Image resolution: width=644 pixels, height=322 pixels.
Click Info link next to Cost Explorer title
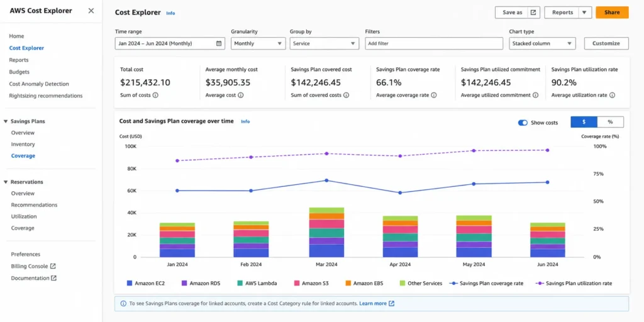click(x=170, y=13)
